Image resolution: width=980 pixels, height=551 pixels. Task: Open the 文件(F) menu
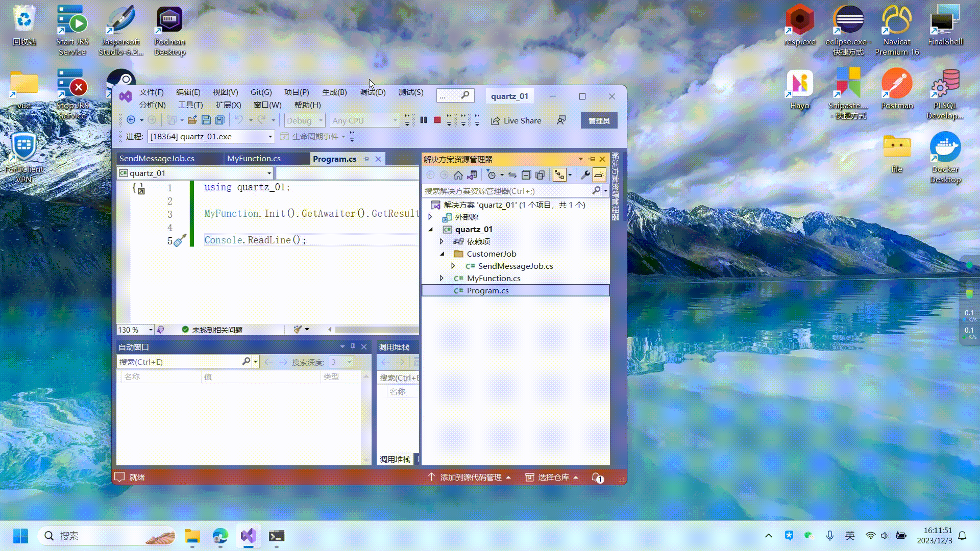pyautogui.click(x=152, y=92)
